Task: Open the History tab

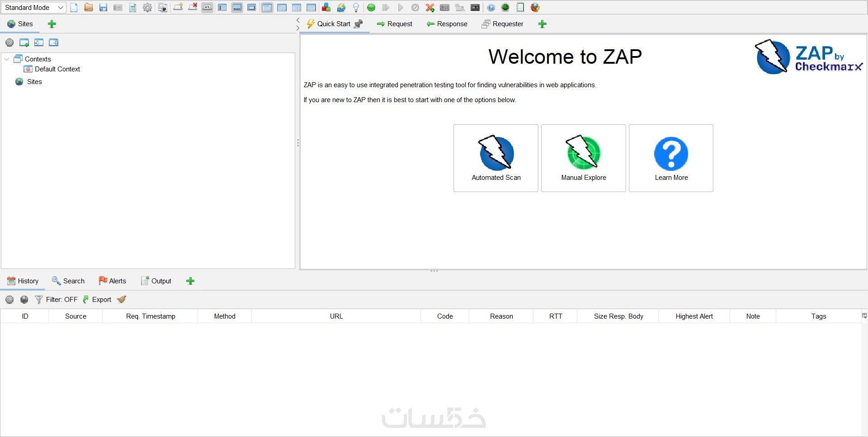Action: (23, 281)
